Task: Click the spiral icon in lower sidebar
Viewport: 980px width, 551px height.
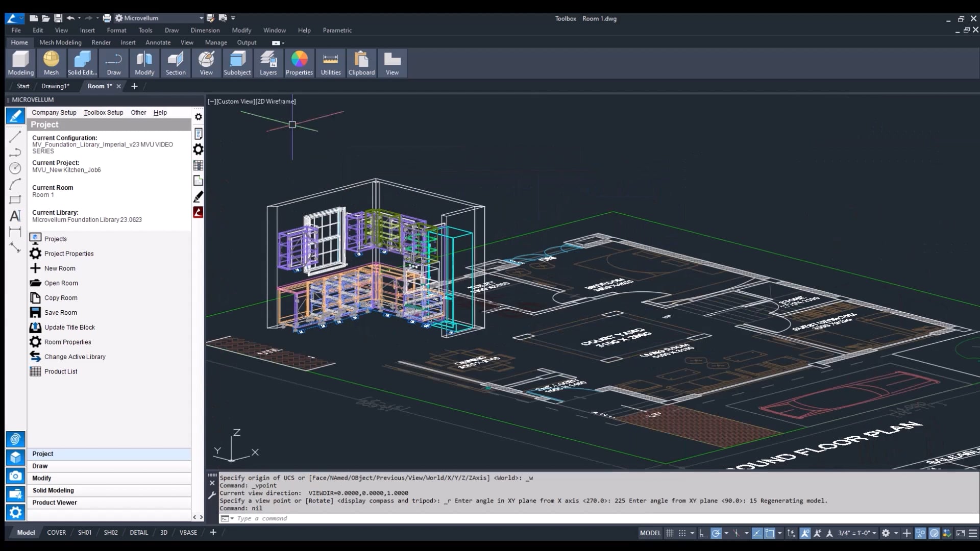Action: tap(15, 439)
